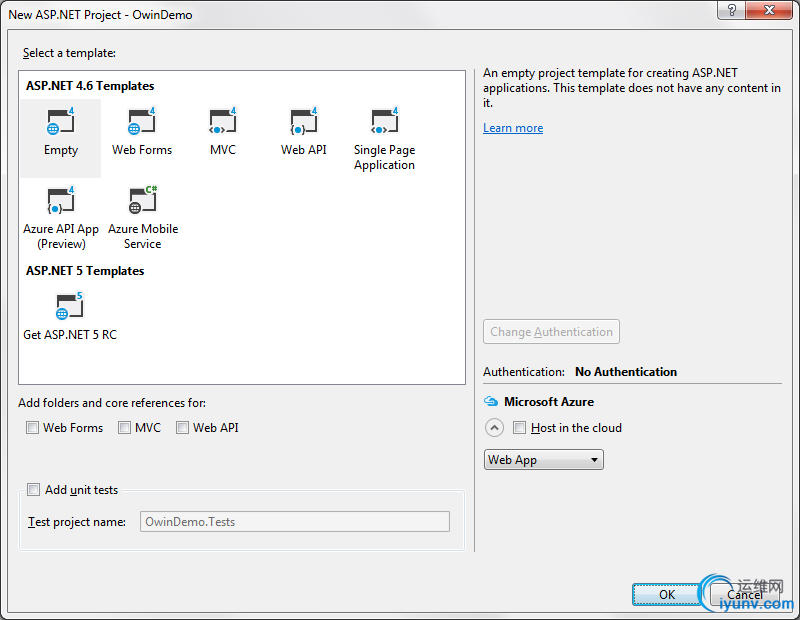Open the Learn more link
The height and width of the screenshot is (620, 800).
coord(513,128)
